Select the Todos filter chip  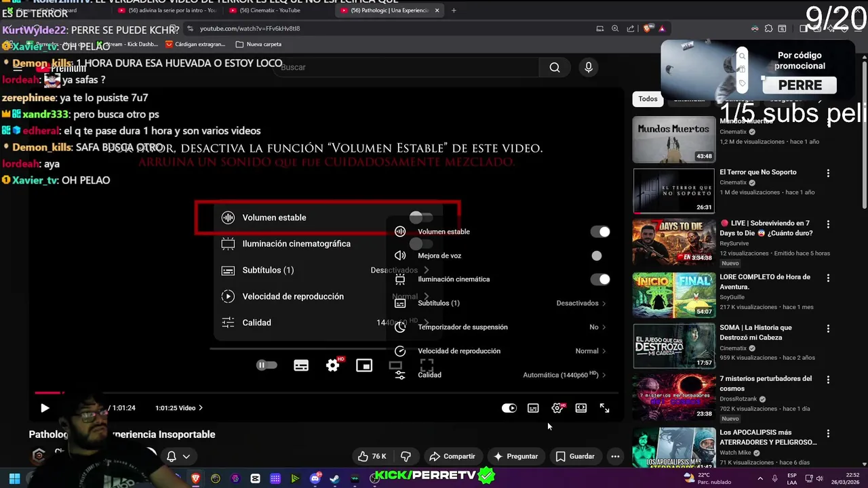(x=648, y=99)
